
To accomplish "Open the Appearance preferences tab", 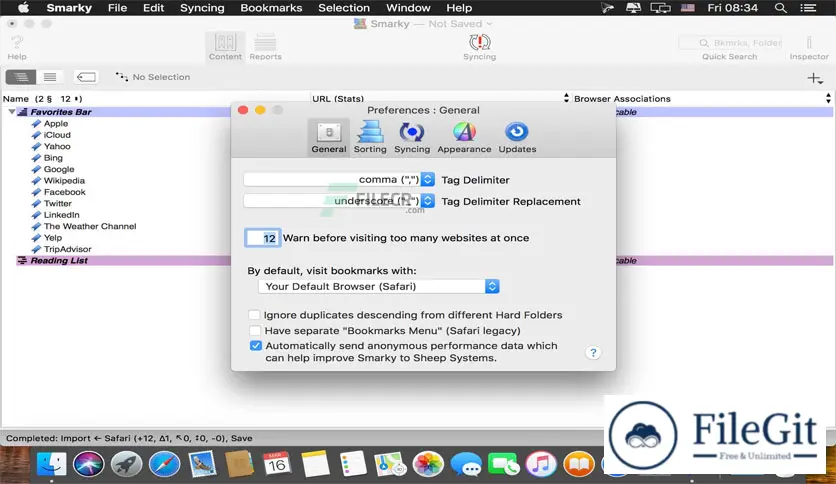I will pyautogui.click(x=464, y=138).
